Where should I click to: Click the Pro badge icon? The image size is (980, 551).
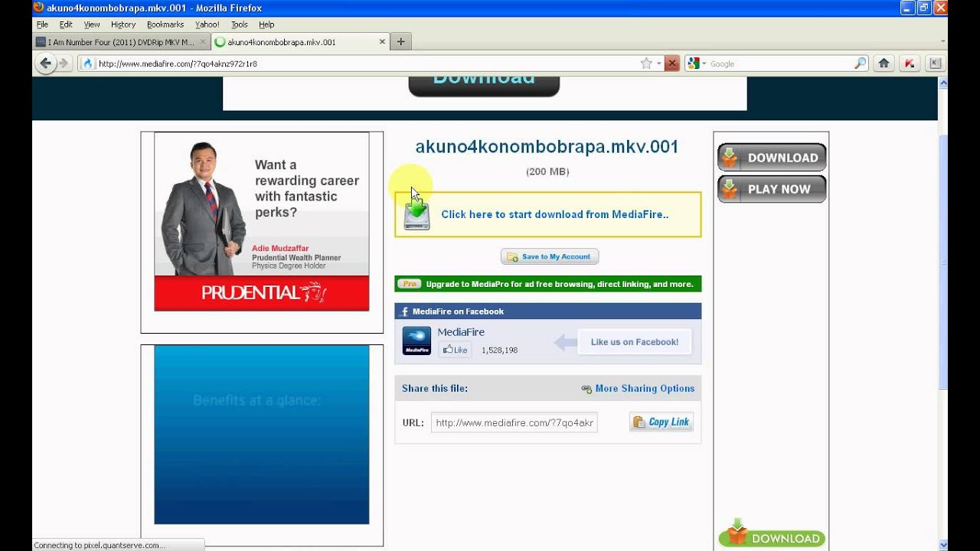(410, 284)
